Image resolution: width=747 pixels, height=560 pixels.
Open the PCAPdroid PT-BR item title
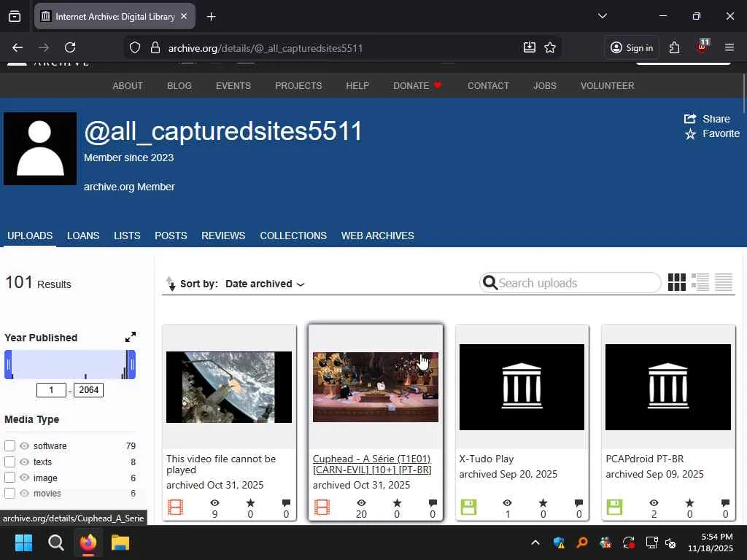(x=645, y=459)
